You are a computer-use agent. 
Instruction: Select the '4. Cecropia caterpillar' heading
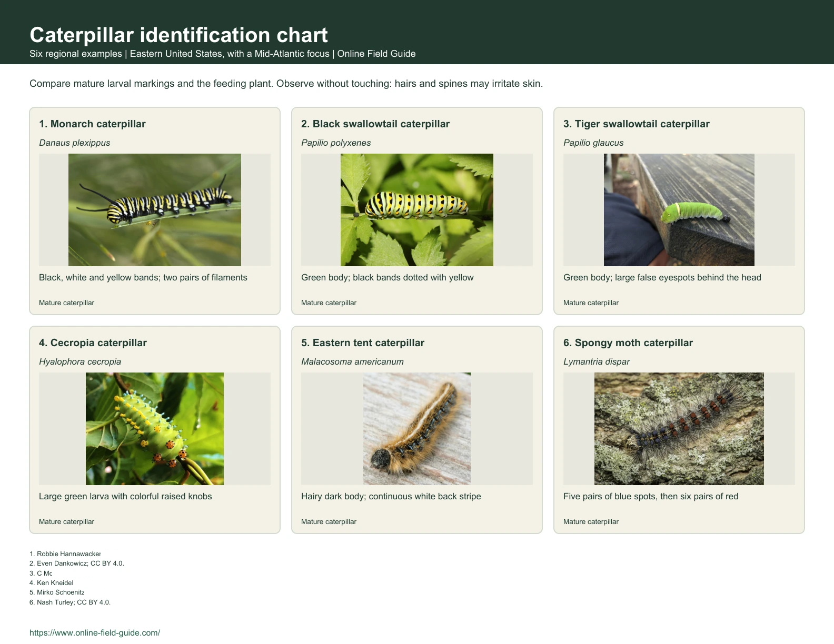(93, 343)
